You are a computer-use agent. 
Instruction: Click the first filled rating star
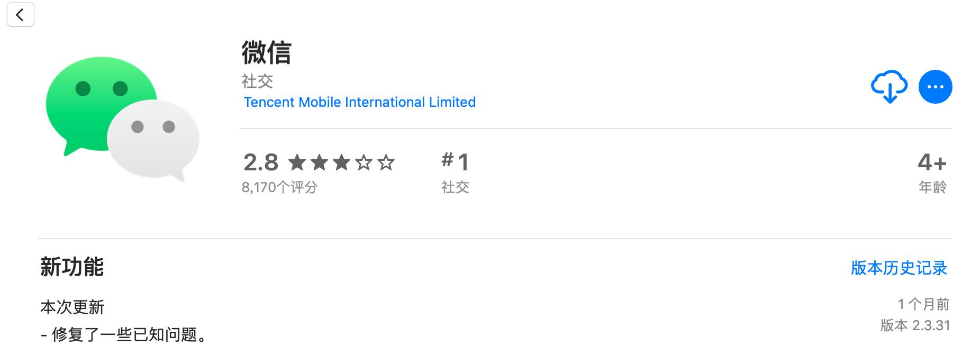coord(297,162)
